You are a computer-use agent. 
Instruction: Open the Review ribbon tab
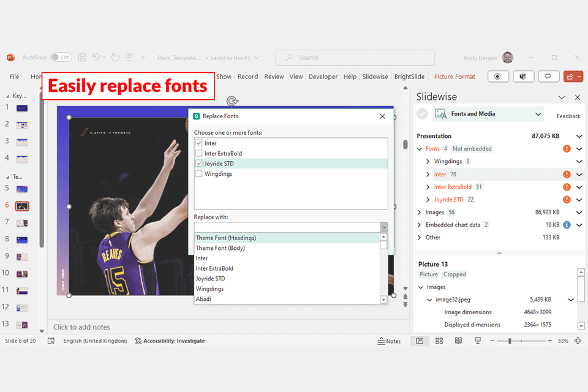274,77
